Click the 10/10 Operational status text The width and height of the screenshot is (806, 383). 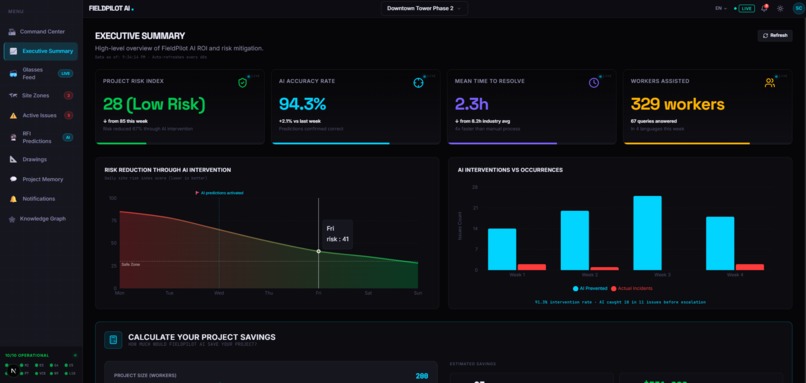tap(27, 355)
